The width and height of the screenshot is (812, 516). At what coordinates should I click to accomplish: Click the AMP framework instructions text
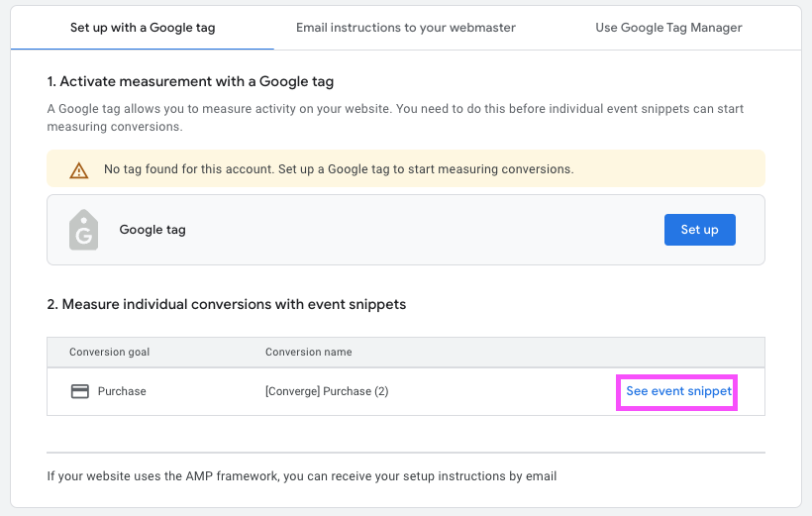(x=308, y=476)
